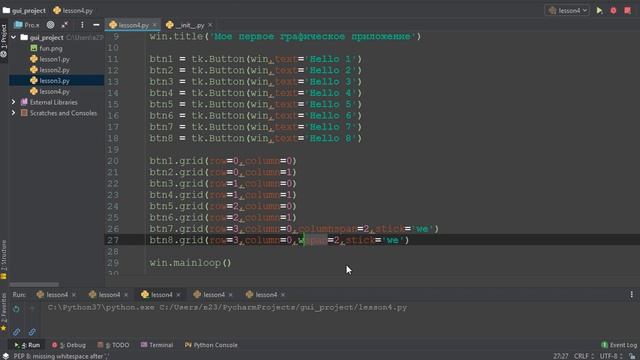640x360 pixels.
Task: Open the Python Console tool window
Action: 211,345
